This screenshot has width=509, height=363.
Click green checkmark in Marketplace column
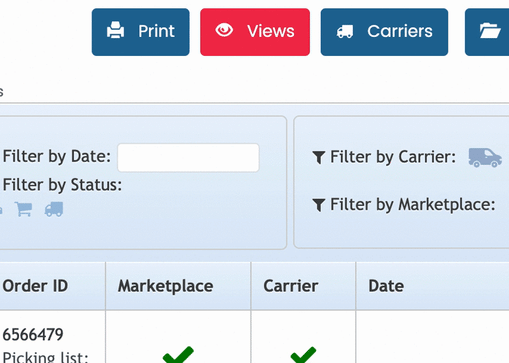(178, 355)
